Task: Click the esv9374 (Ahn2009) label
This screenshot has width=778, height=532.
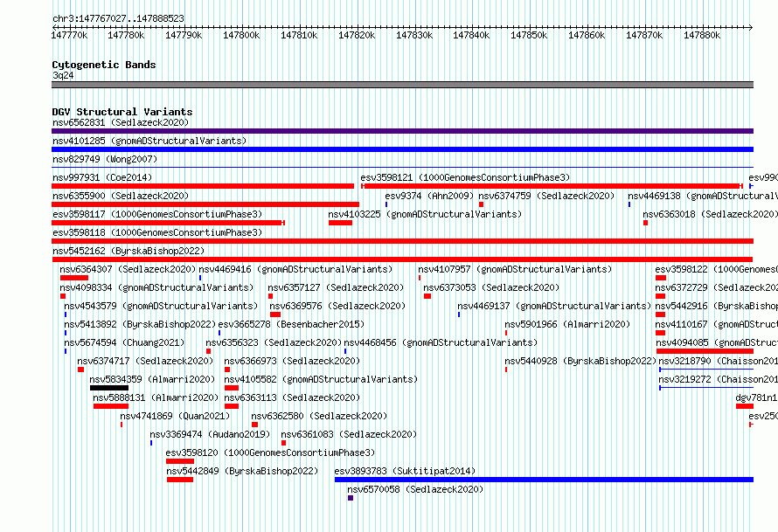Action: (x=430, y=196)
